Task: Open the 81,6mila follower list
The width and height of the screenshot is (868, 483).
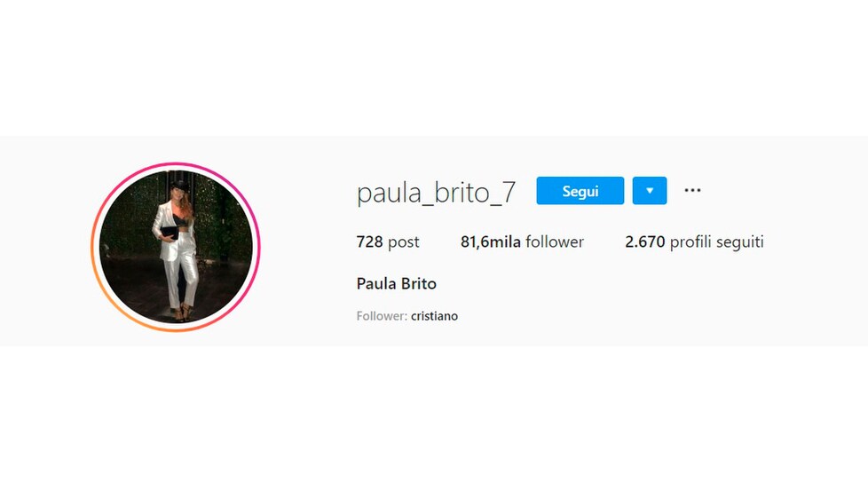Action: point(522,241)
